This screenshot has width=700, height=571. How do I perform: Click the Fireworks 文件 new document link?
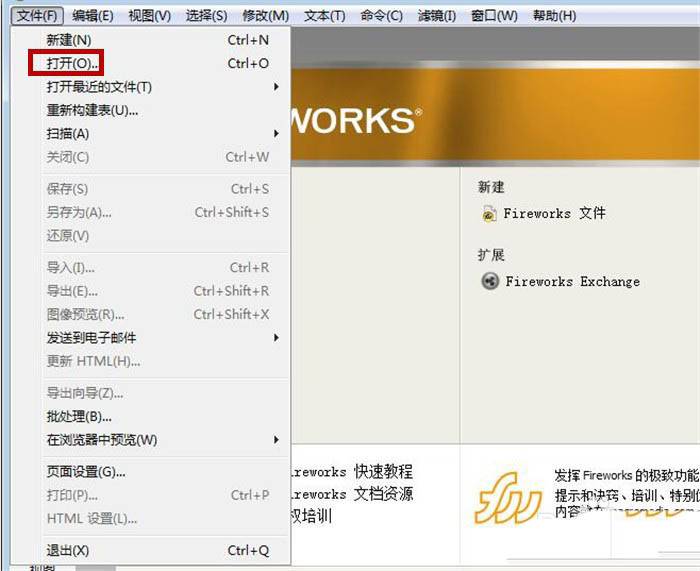(554, 214)
